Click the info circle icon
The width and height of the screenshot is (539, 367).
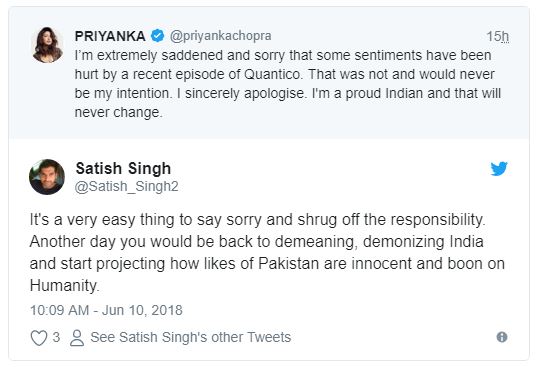tap(502, 337)
